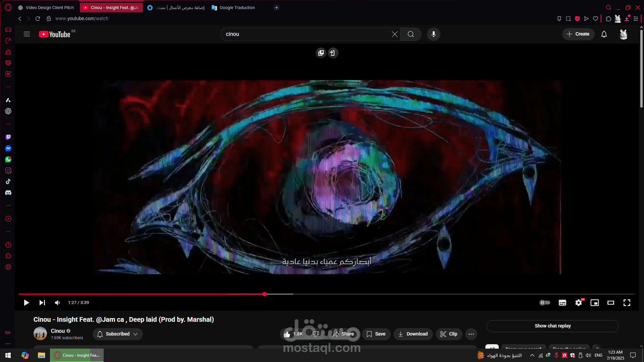Image resolution: width=644 pixels, height=362 pixels.
Task: Open YouTube notifications bell
Action: [604, 34]
